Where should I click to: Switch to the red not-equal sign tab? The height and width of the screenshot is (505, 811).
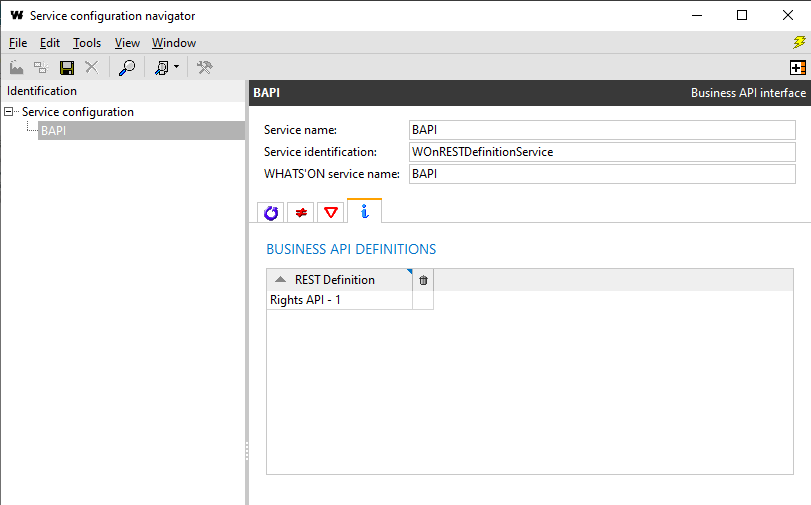point(300,212)
